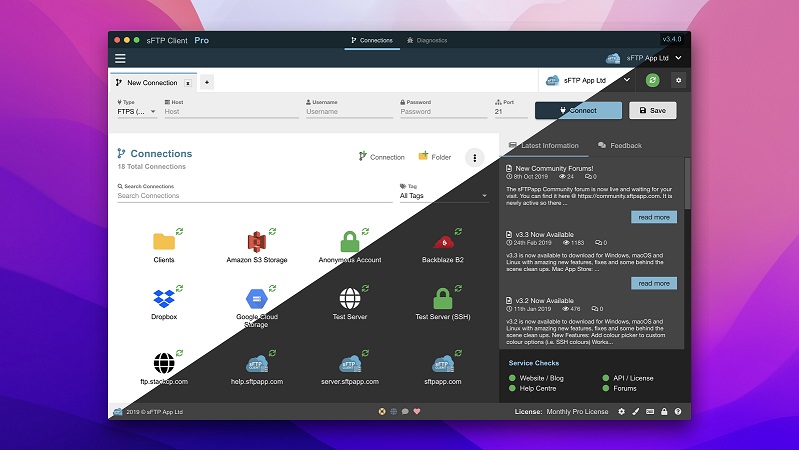The height and width of the screenshot is (450, 799).
Task: Open help.sftpapp.com connection
Action: [257, 368]
